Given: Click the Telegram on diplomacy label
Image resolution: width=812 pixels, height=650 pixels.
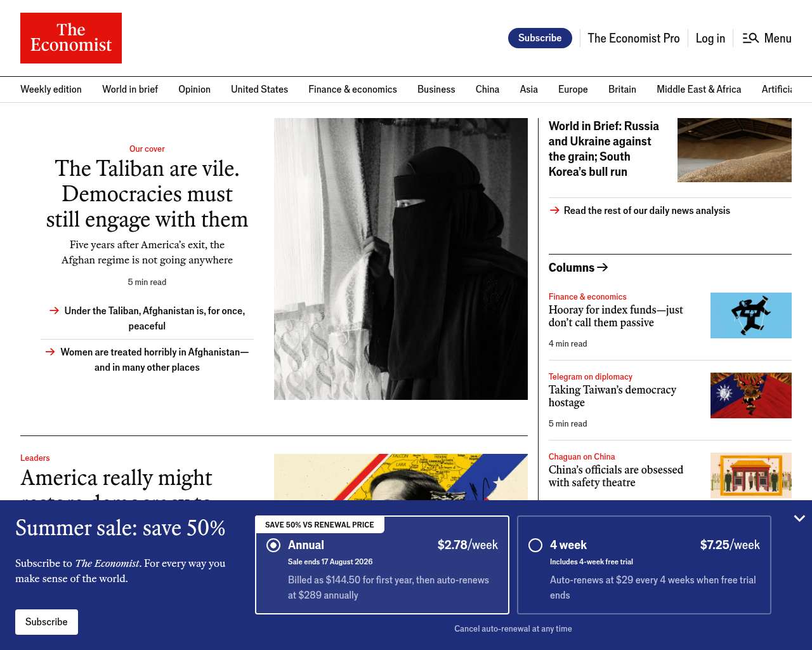Looking at the screenshot, I should point(591,376).
